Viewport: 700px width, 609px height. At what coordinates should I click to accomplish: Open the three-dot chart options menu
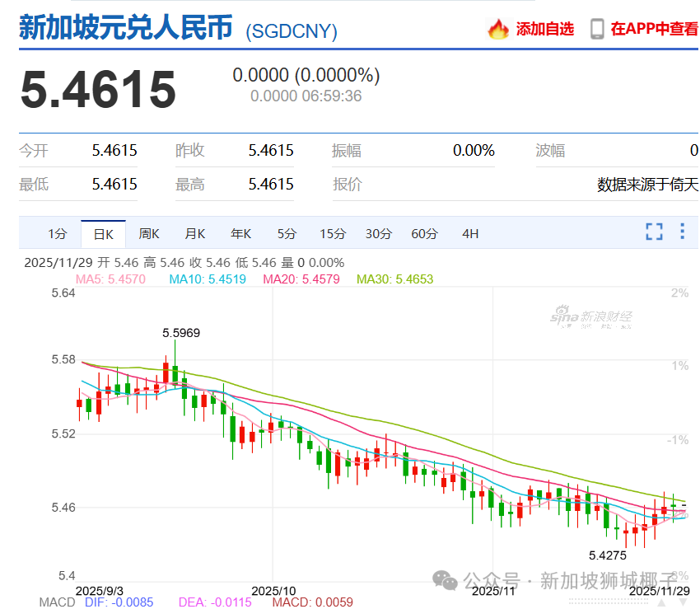coord(682,232)
